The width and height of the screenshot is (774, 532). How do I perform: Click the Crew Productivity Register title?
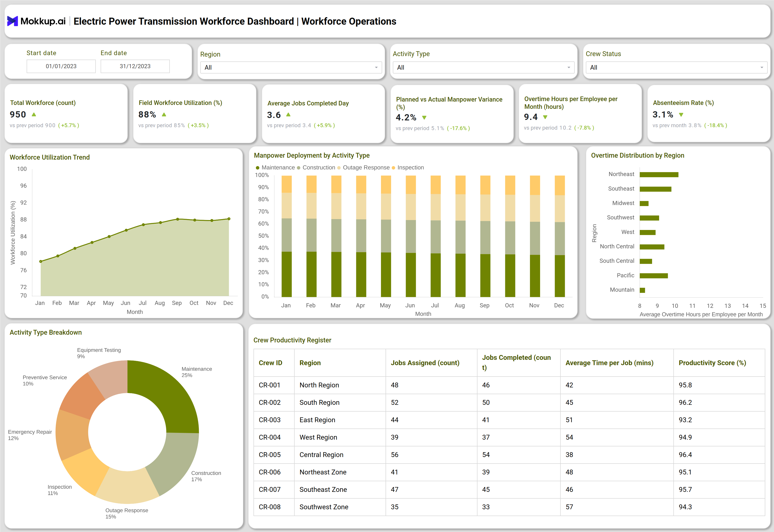click(x=292, y=340)
